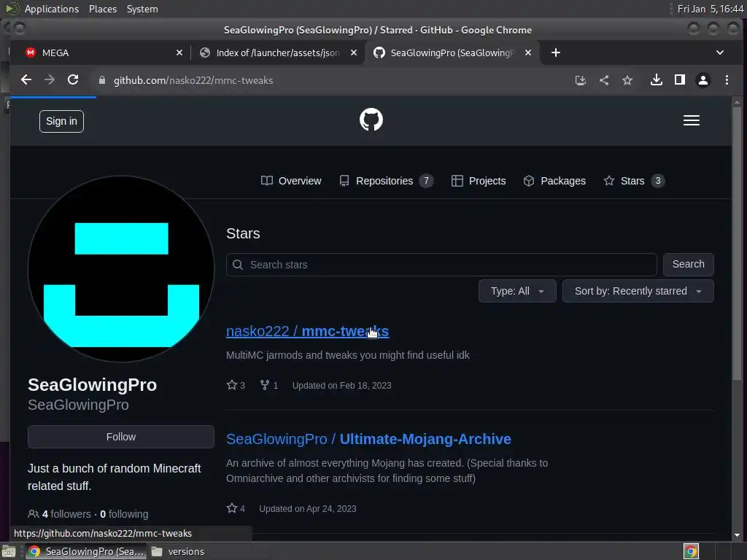Close the Index of /launcher tab
Image resolution: width=747 pixels, height=560 pixels.
click(354, 52)
